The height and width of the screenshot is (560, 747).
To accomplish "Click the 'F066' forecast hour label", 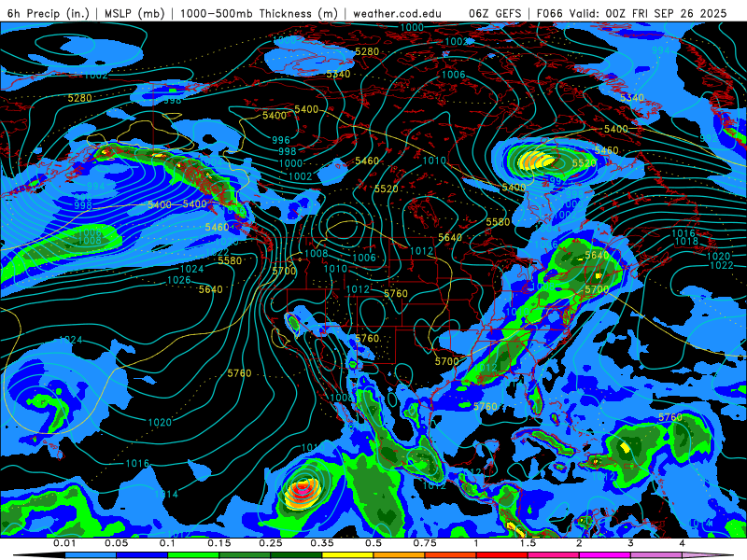I will [550, 13].
